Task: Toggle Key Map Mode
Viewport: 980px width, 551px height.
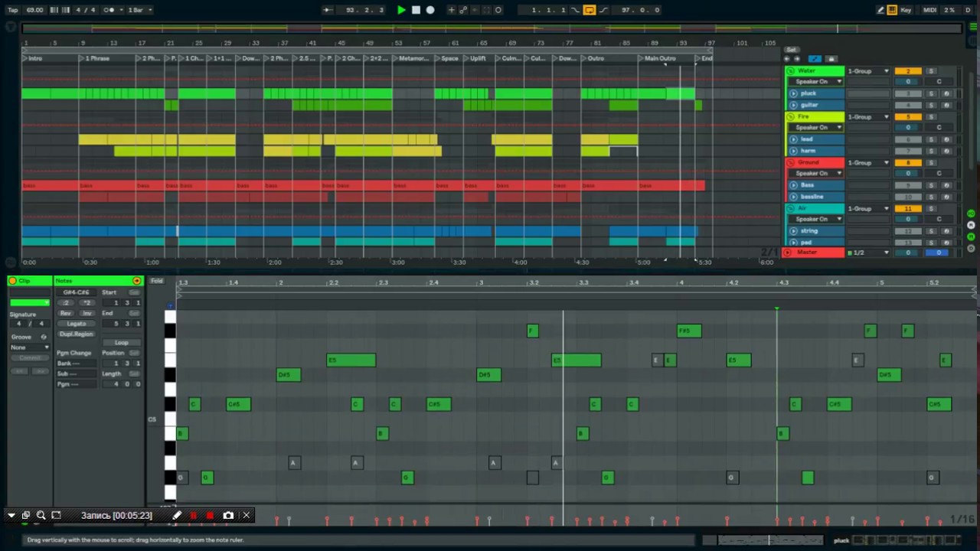Action: click(906, 10)
